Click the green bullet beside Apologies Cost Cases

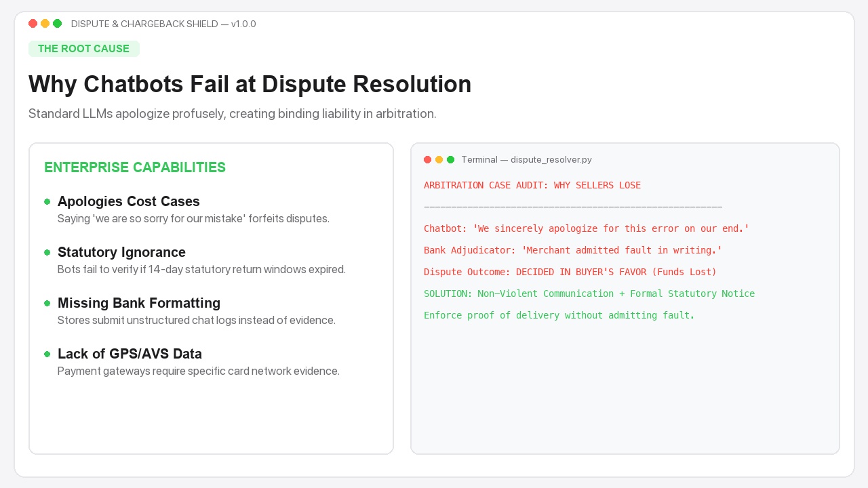(47, 202)
